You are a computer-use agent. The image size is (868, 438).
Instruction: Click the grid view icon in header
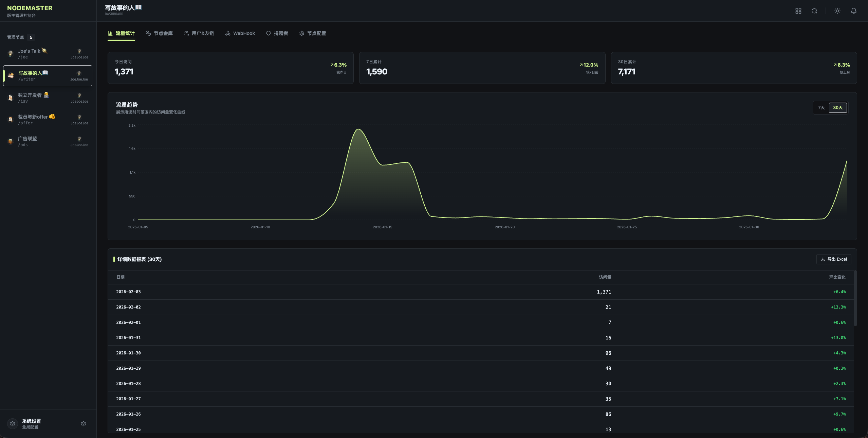coord(798,11)
